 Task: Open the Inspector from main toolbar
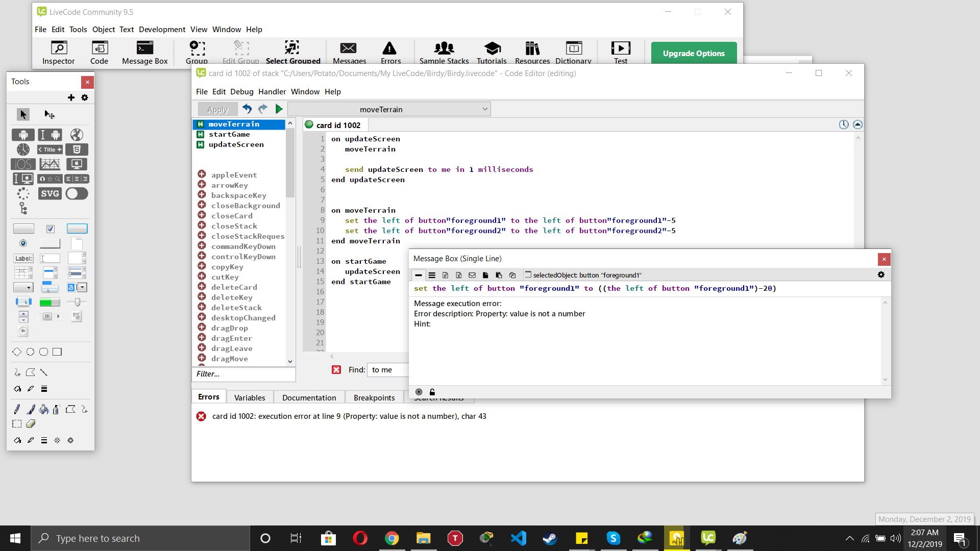(59, 53)
